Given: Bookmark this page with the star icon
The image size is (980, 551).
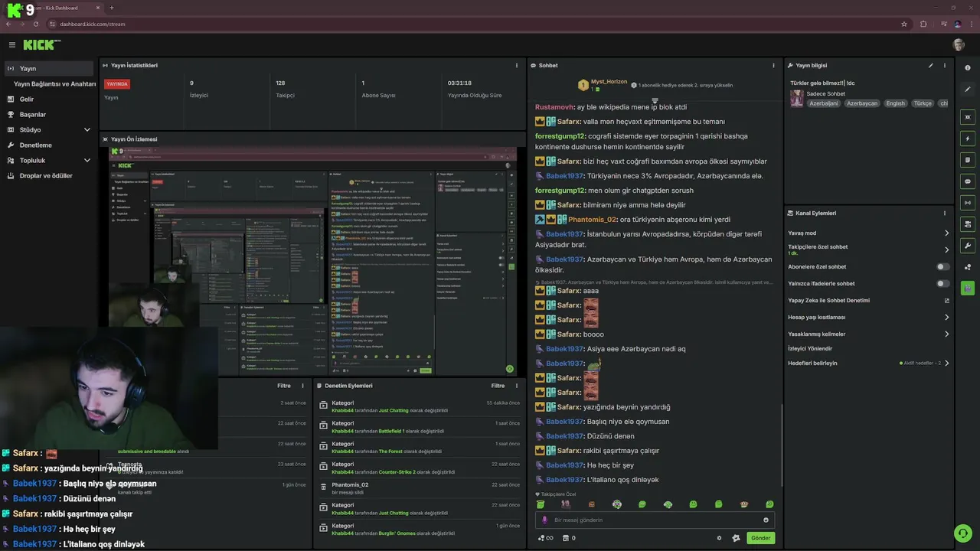Looking at the screenshot, I should 904,24.
